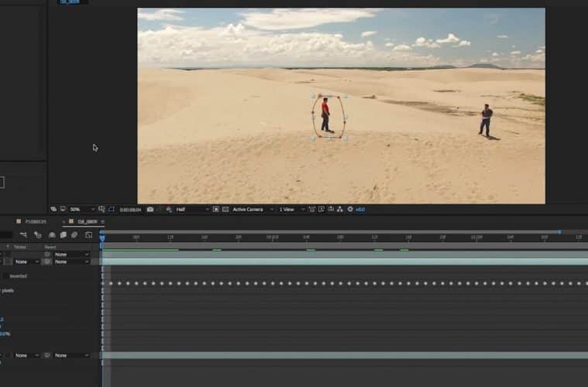Screen dimensions: 588x387
Task: Toggle the mask Inverted checkbox
Action: [6, 276]
